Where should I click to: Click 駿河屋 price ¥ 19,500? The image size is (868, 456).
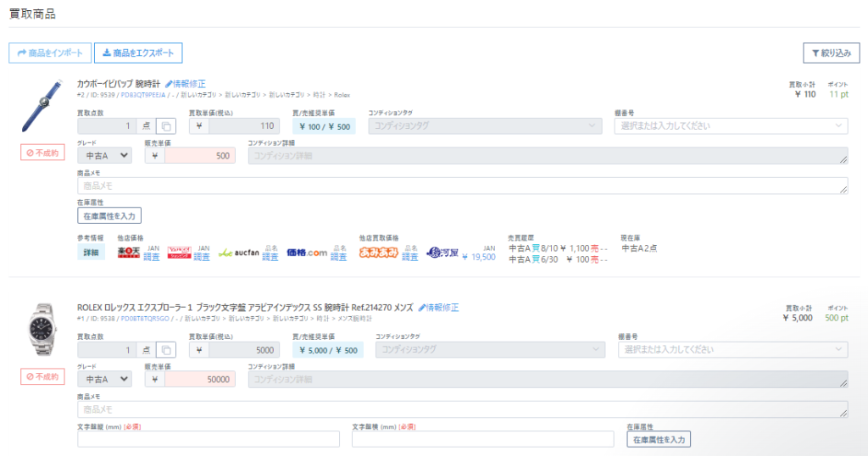coord(479,258)
